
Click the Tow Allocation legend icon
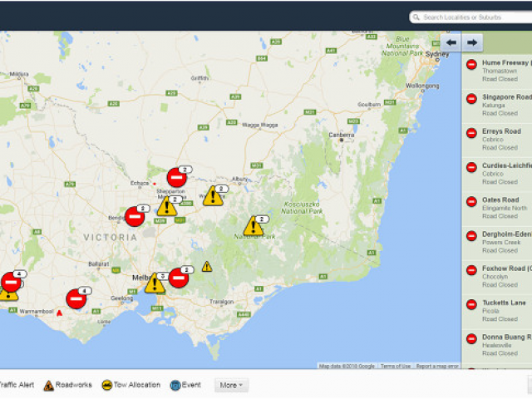point(107,385)
